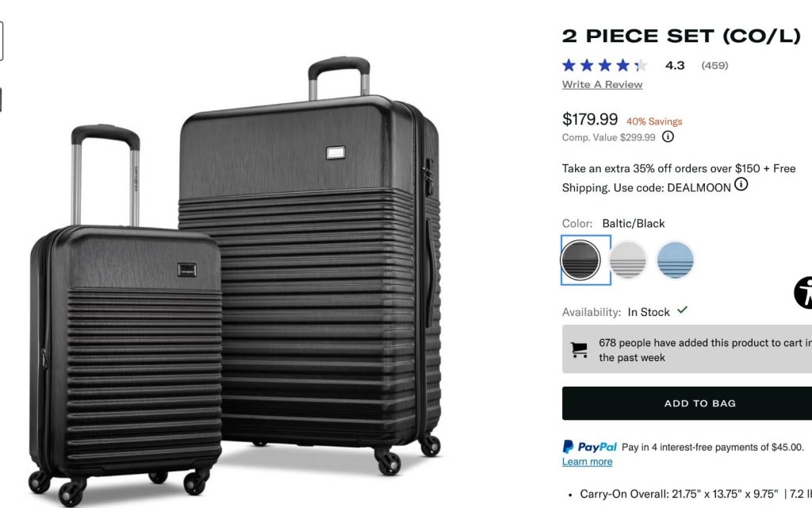The image size is (812, 508).
Task: Open PayPal Learn more link
Action: pos(588,462)
